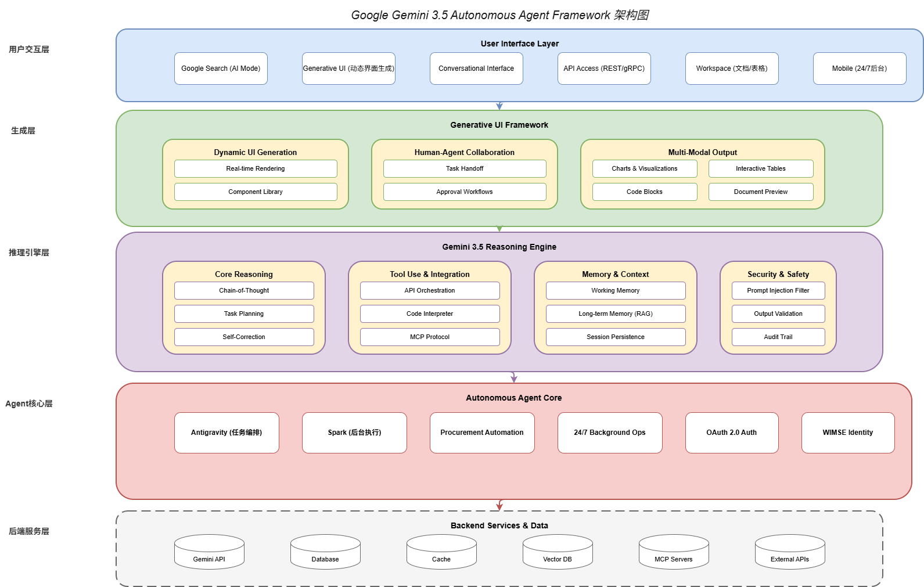Select the Google Search (AI Mode) box

[221, 69]
